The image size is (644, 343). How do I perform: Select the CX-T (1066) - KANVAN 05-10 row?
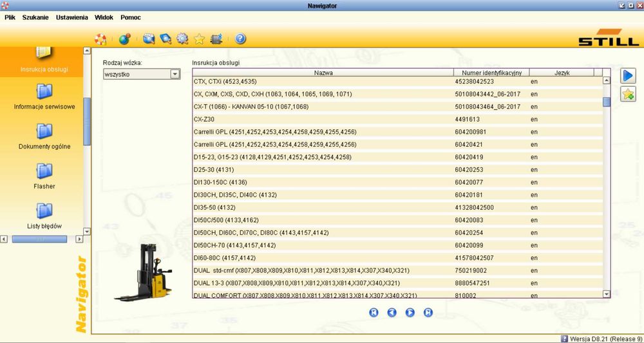pos(397,107)
